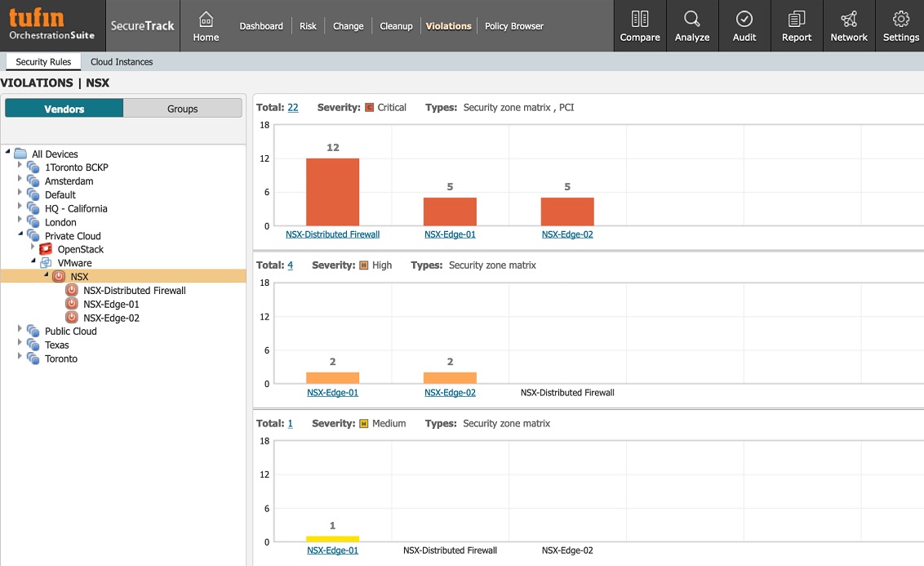The width and height of the screenshot is (924, 566).
Task: Open NSX-Edge-02 link under High chart
Action: pyautogui.click(x=450, y=393)
